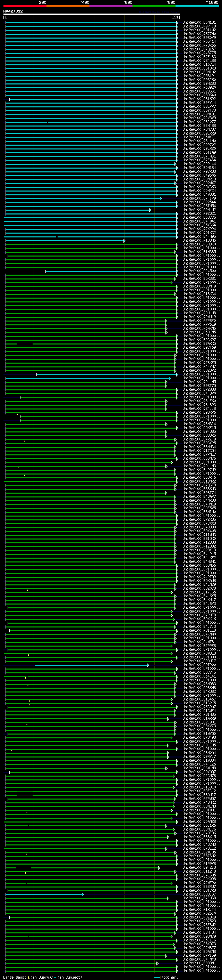Click the cyan ~100% identity legend segment
The width and height of the screenshot is (222, 980).
pos(197,6)
